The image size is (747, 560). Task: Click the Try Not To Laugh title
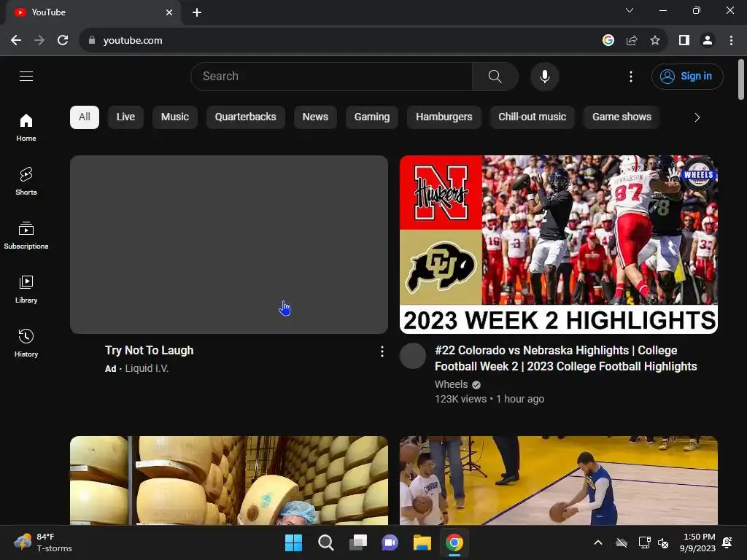(149, 351)
